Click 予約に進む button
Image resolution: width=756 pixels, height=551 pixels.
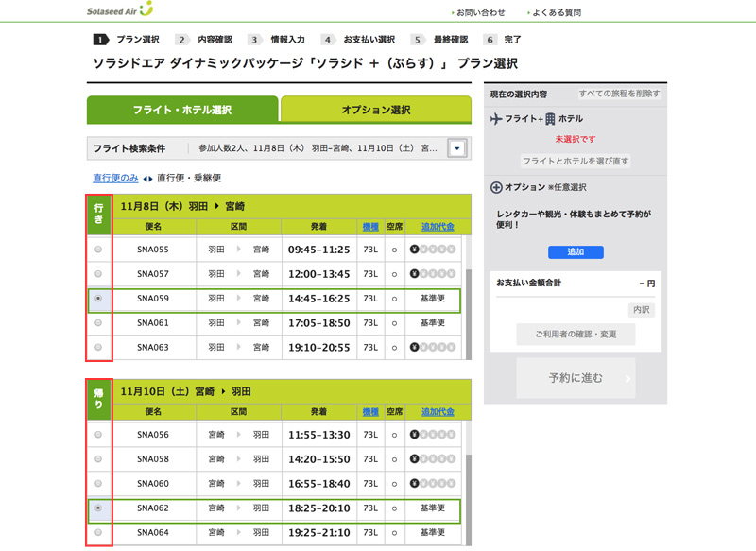point(576,378)
